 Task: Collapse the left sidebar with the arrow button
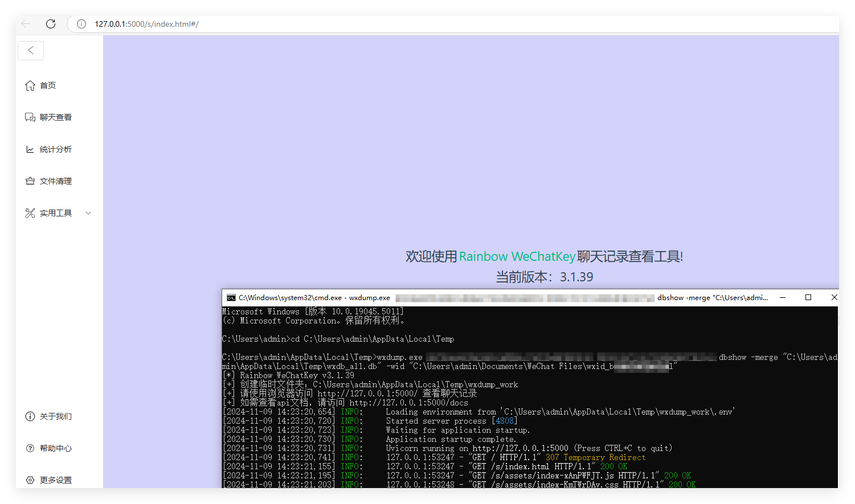[31, 51]
